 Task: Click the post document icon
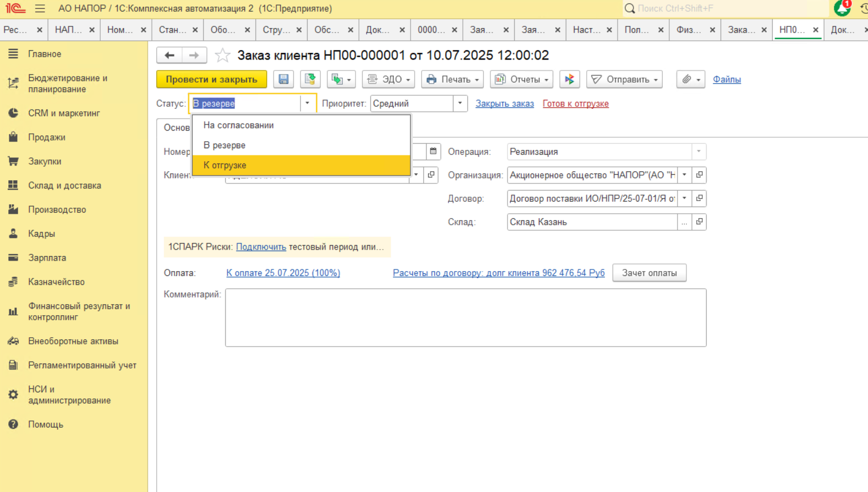310,79
